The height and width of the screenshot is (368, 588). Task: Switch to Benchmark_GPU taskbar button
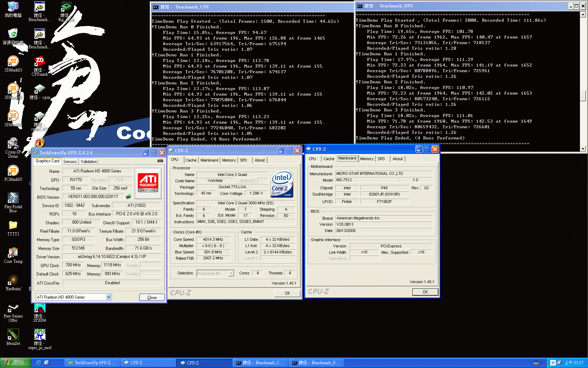(x=316, y=362)
